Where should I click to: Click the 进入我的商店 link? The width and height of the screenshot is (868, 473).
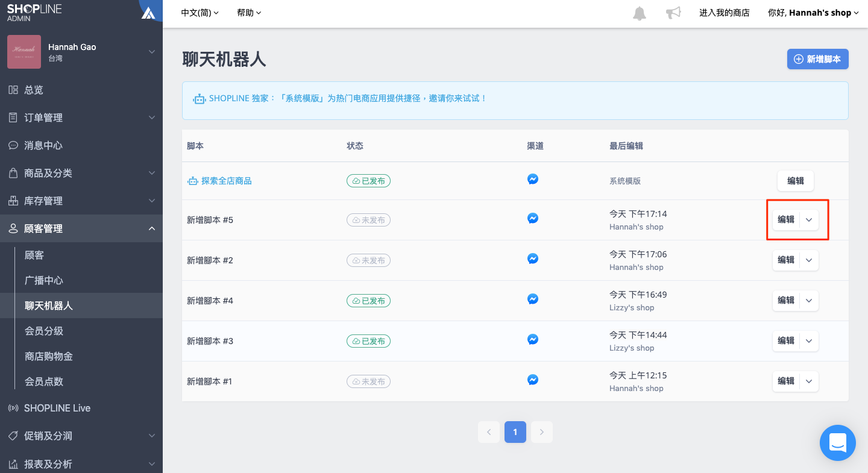725,13
